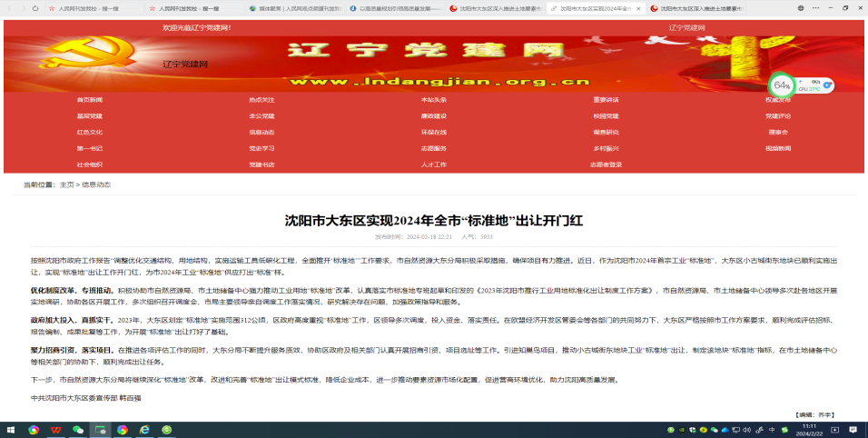Click 主页 in the breadcrumb
The height and width of the screenshot is (438, 868).
(66, 184)
